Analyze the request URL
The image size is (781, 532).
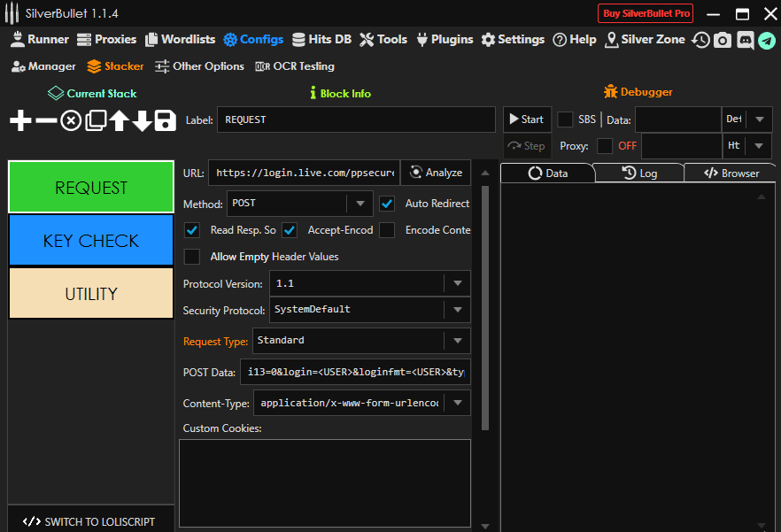pyautogui.click(x=436, y=173)
